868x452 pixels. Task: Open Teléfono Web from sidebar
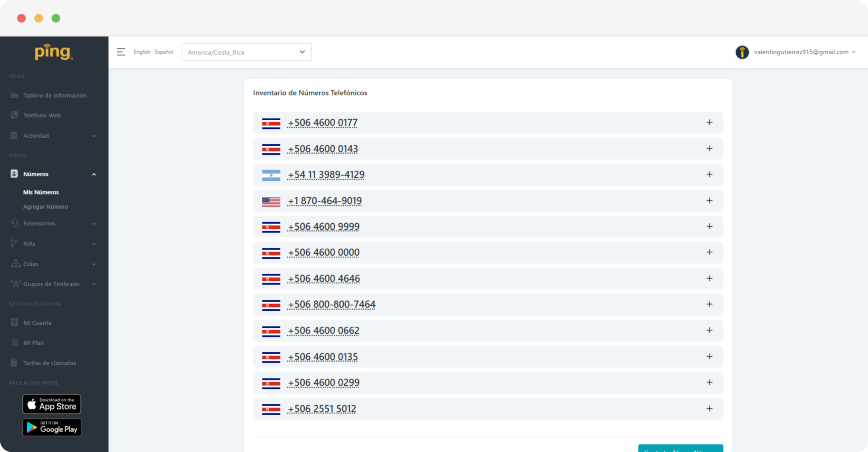42,115
